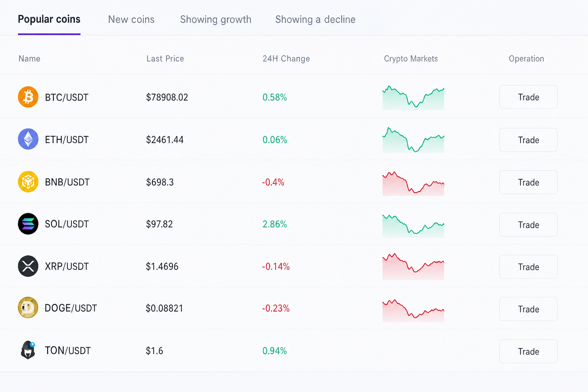Click Trade button for TON/USDT
Viewport: 588px width, 392px height.
tap(528, 351)
